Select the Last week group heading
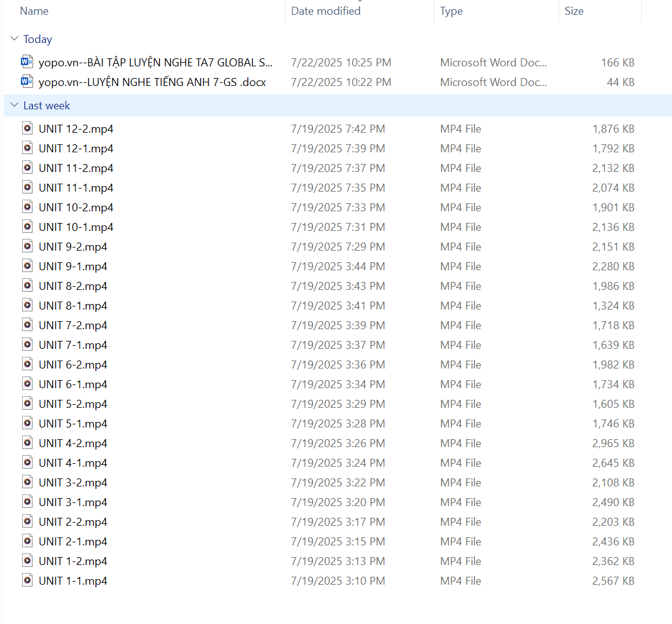 (x=47, y=106)
